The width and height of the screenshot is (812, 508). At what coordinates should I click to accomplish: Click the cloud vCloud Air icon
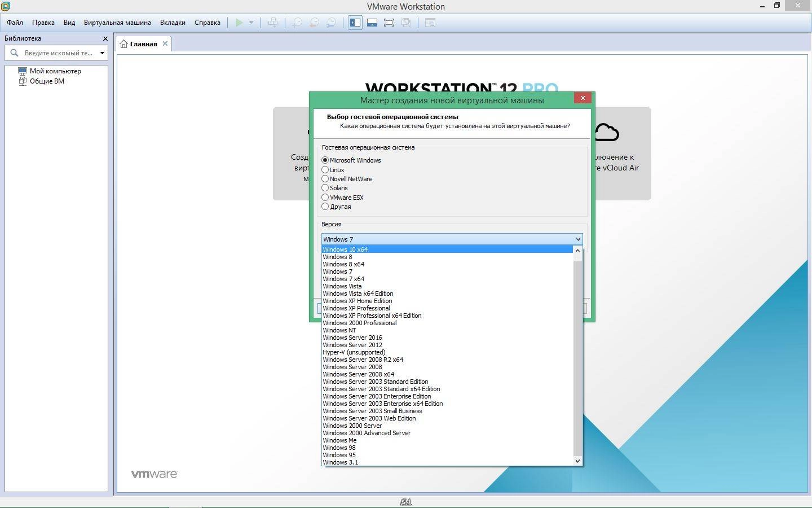pyautogui.click(x=607, y=132)
